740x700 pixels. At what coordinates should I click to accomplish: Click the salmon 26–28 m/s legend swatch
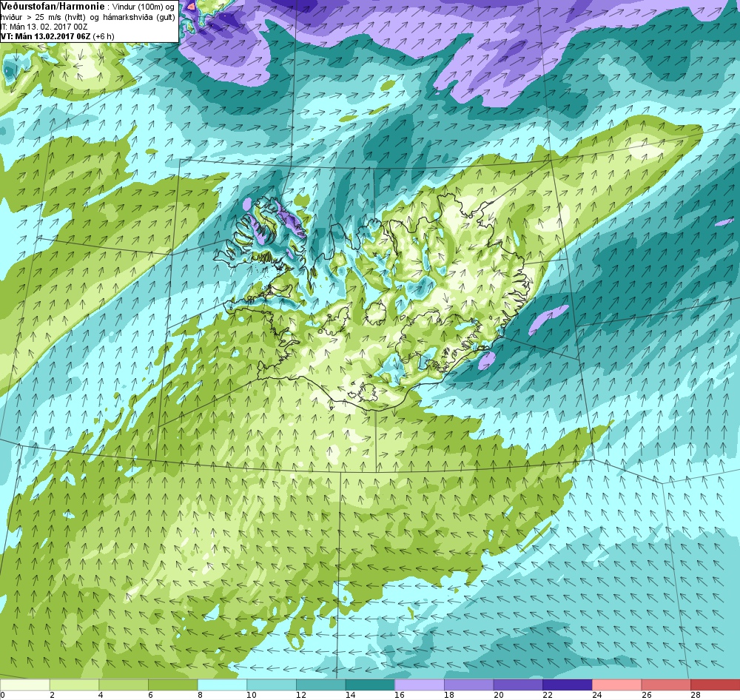[666, 684]
